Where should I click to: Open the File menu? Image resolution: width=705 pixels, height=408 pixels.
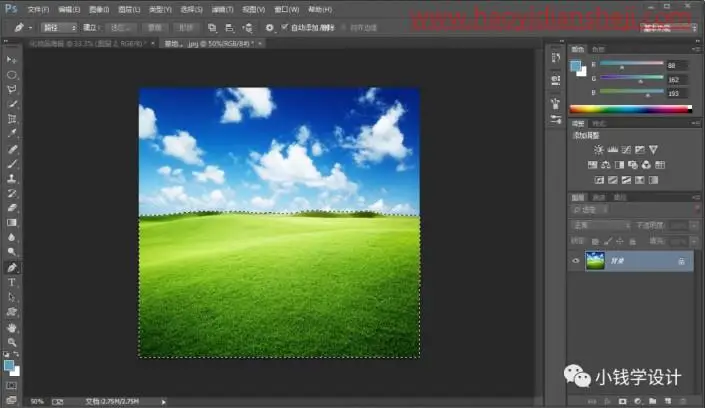click(38, 9)
